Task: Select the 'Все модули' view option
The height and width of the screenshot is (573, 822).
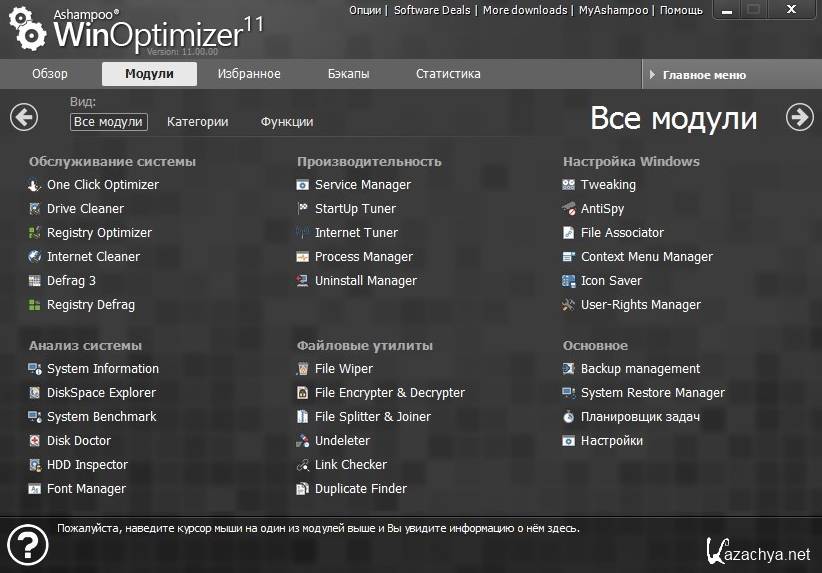Action: click(108, 122)
